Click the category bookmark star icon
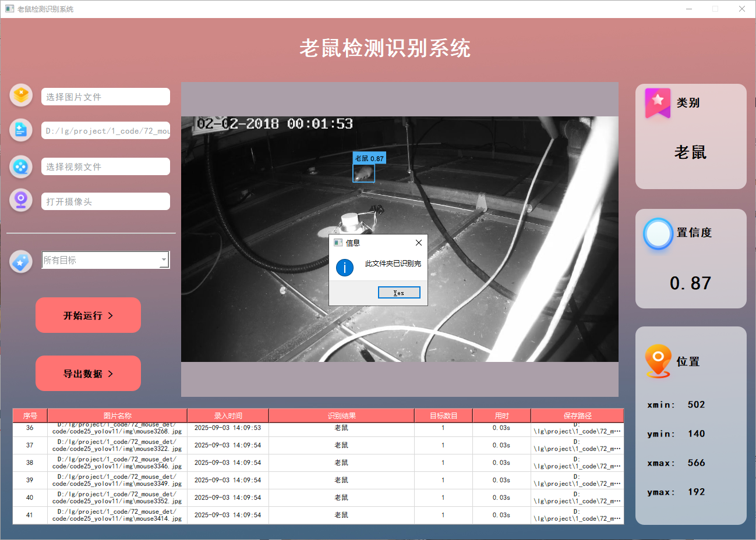 click(x=658, y=103)
